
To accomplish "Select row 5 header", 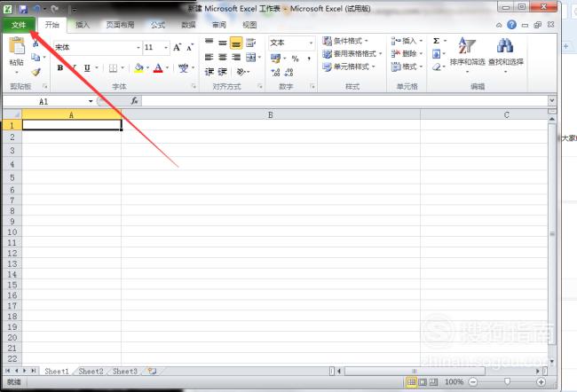I will [12, 177].
